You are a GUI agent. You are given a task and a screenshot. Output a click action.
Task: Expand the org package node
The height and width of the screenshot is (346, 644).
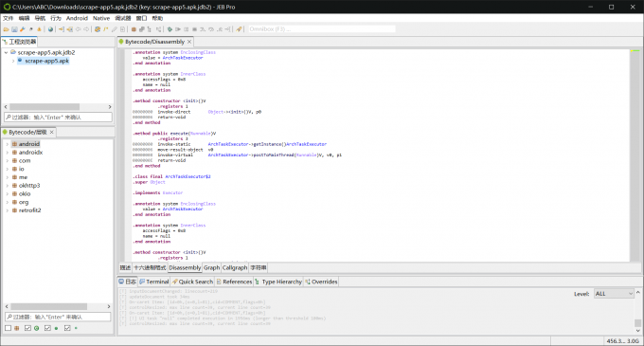7,202
